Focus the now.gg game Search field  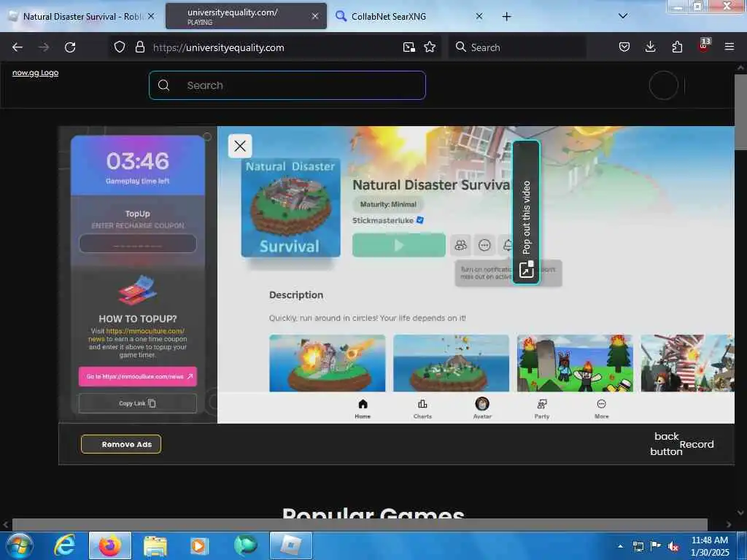287,85
